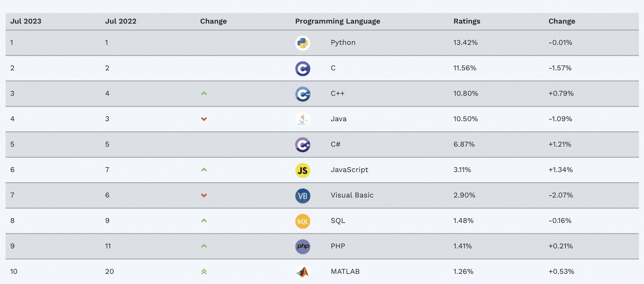Viewport: 644px width, 284px height.
Task: Click the yellow JavaScript JS icon
Action: [303, 170]
